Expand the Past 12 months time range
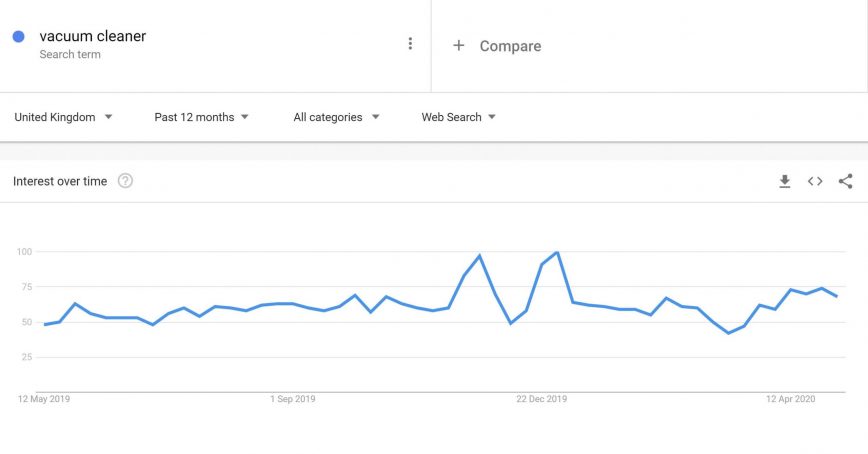The width and height of the screenshot is (868, 454). tap(201, 117)
